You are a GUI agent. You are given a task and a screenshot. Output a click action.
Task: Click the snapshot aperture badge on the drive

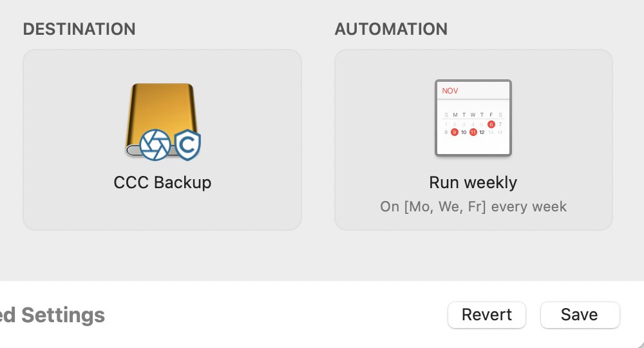pyautogui.click(x=155, y=144)
